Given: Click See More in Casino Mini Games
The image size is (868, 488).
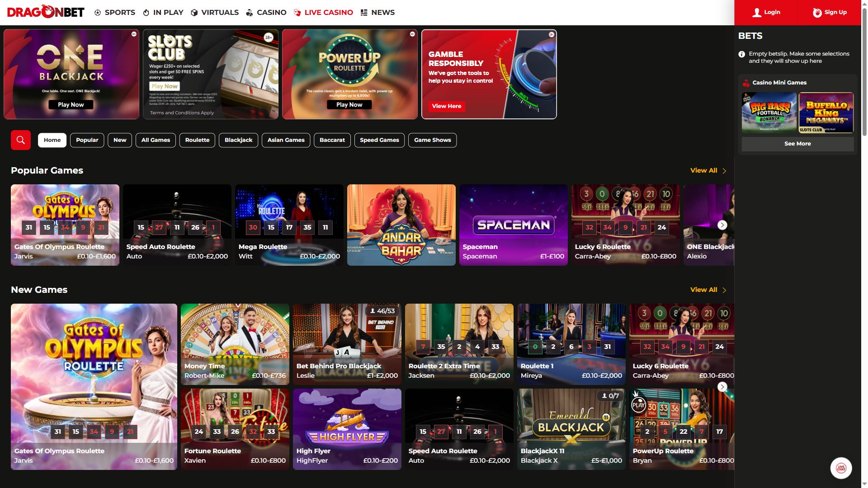Looking at the screenshot, I should click(797, 144).
